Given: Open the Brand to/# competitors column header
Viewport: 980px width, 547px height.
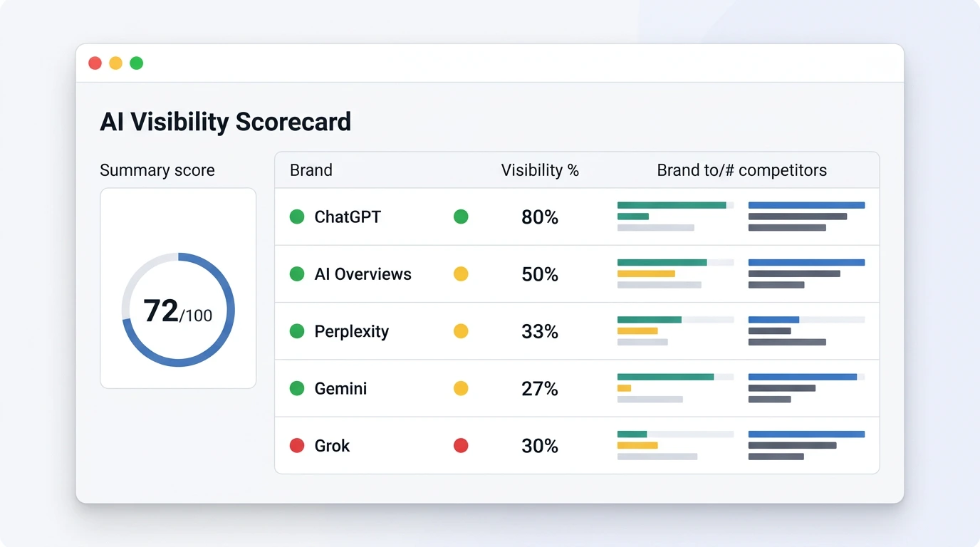Looking at the screenshot, I should tap(742, 170).
